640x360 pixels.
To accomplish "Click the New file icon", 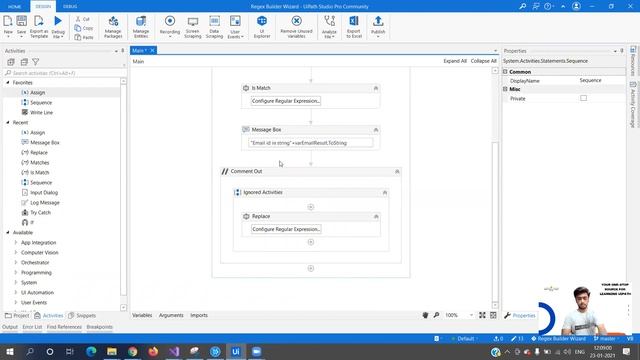I will [8, 21].
